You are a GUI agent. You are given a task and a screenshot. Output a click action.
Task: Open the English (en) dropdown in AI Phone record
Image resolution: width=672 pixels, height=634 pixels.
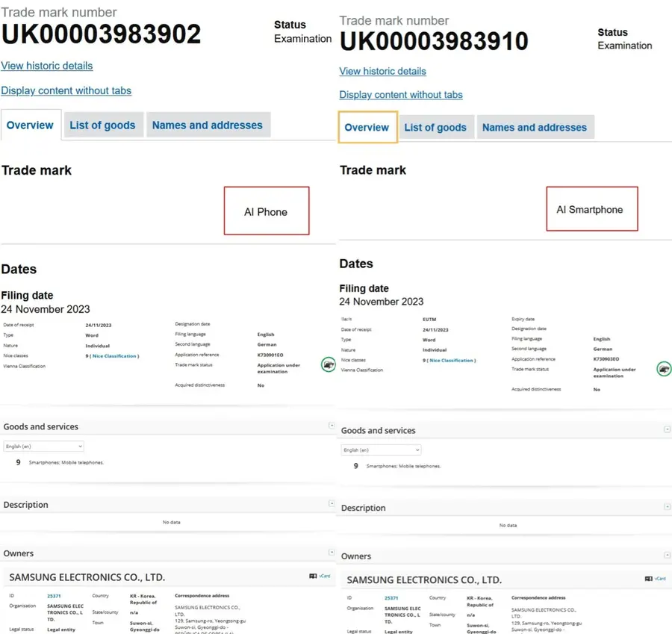[x=43, y=446]
